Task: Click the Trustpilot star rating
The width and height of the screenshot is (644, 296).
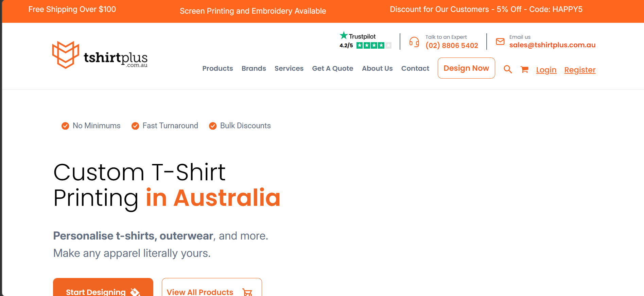Action: pos(373,45)
